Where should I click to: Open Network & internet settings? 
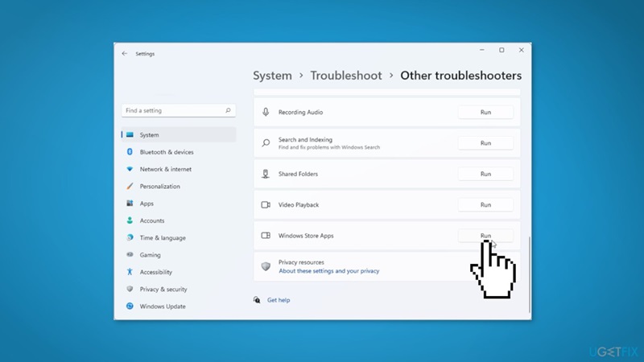[165, 169]
